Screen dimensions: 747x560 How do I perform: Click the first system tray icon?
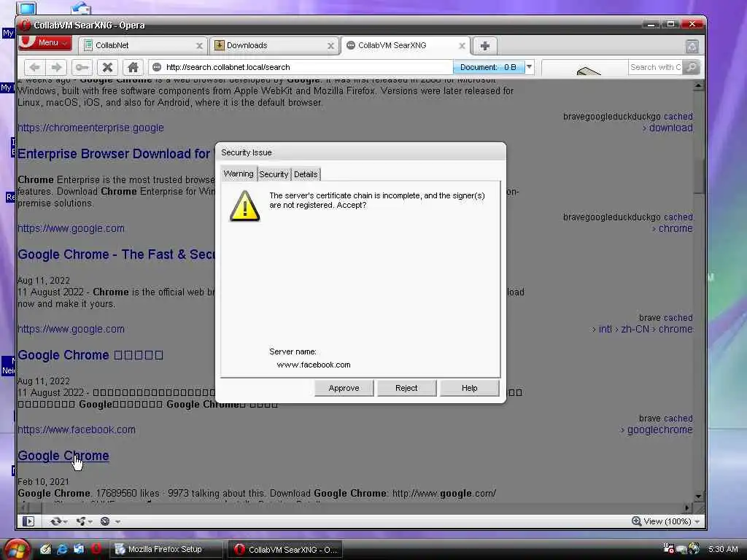coord(668,548)
